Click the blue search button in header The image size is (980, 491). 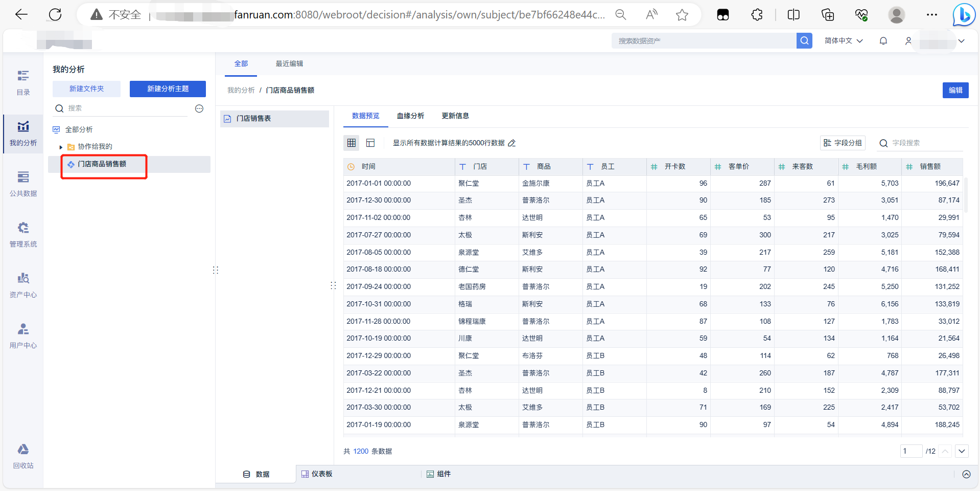pos(804,41)
